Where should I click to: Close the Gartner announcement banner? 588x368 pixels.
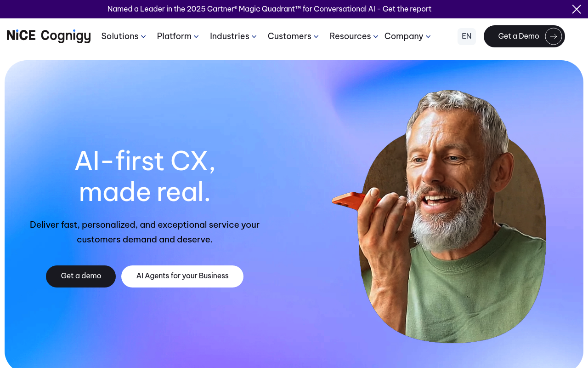pyautogui.click(x=577, y=9)
